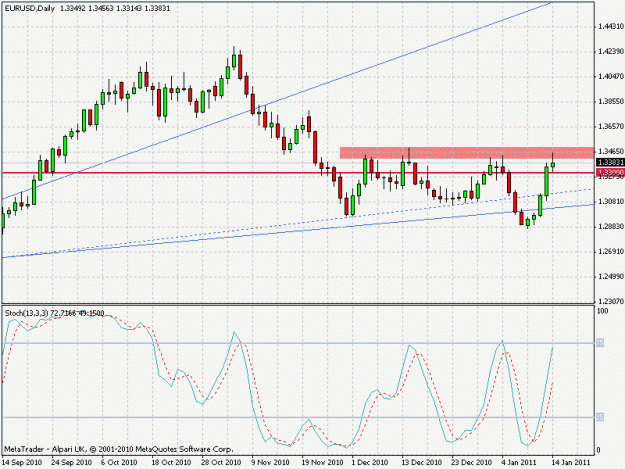Click the 14 Sep 2010 date label
The height and width of the screenshot is (469, 625).
22,463
